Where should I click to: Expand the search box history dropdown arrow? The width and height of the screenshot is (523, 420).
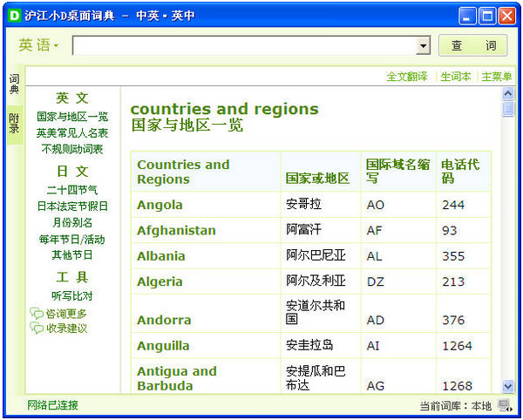click(x=424, y=46)
